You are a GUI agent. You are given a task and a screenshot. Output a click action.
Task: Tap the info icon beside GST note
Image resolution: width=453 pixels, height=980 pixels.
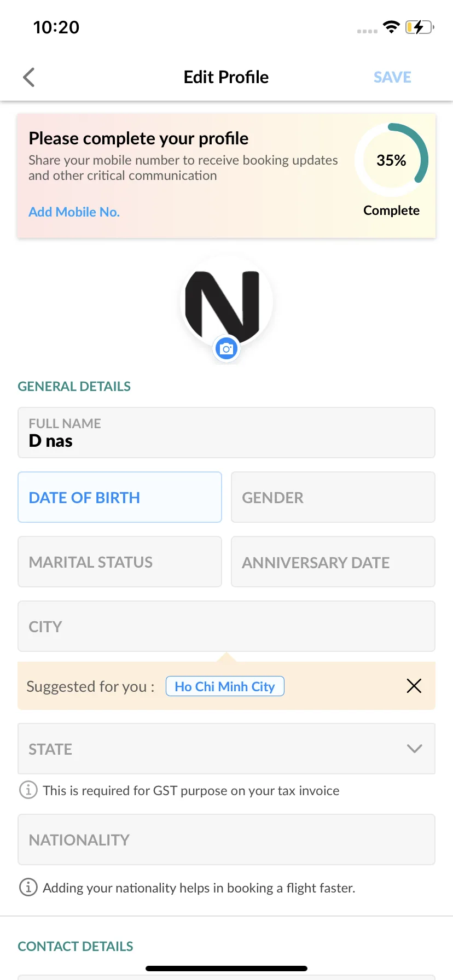[28, 790]
